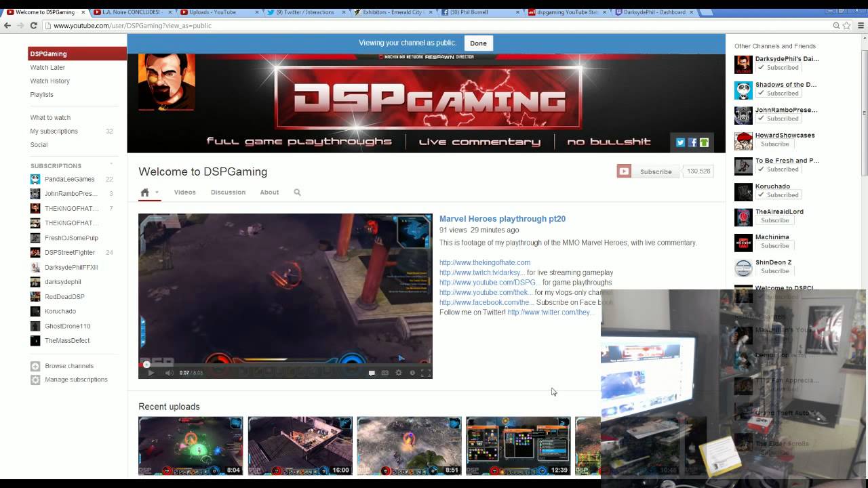Toggle Subscribed under JohnRamboPrese...

pos(778,119)
